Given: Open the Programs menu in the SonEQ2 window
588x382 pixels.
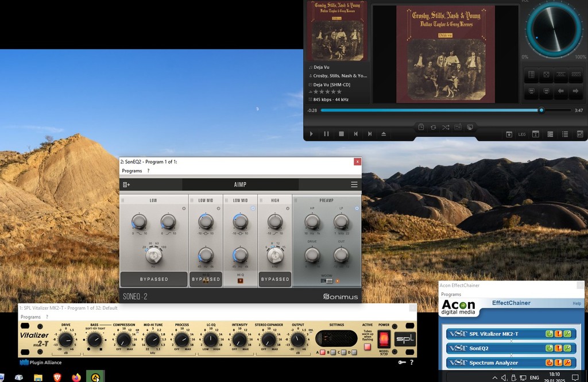Looking at the screenshot, I should [x=132, y=171].
